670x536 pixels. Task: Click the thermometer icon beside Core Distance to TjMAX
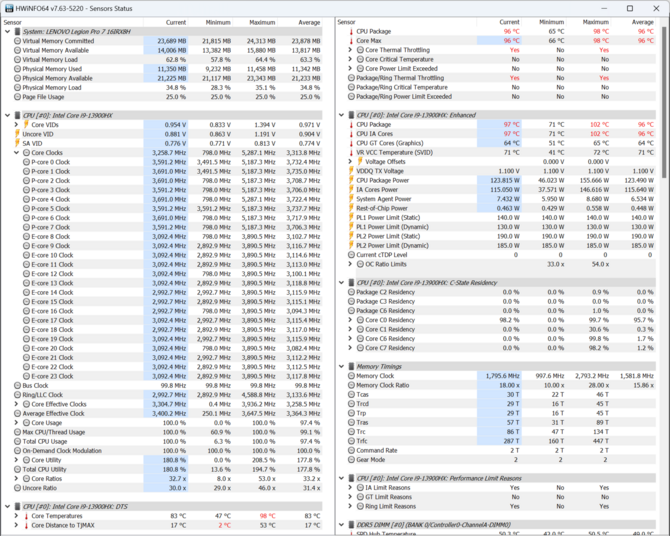tap(26, 525)
